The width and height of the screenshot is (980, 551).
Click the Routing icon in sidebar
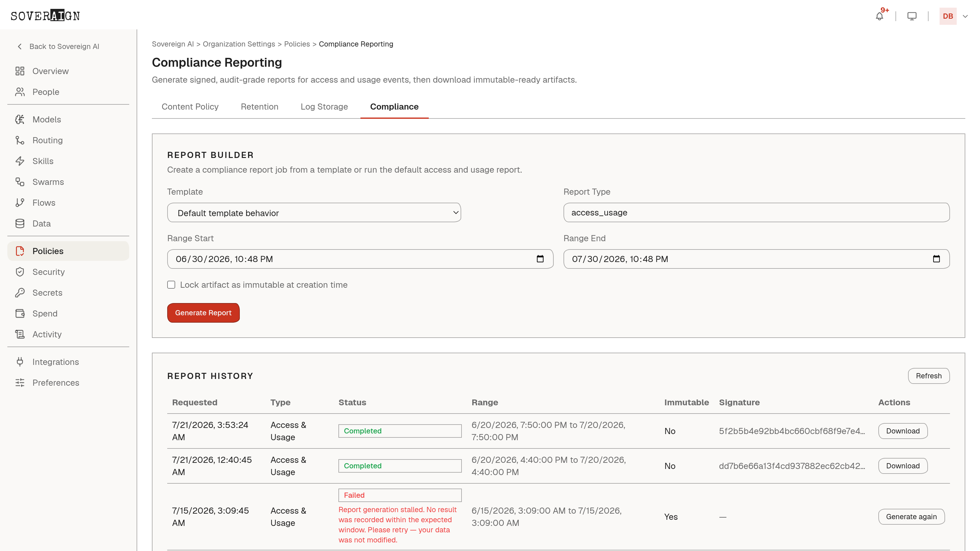20,140
